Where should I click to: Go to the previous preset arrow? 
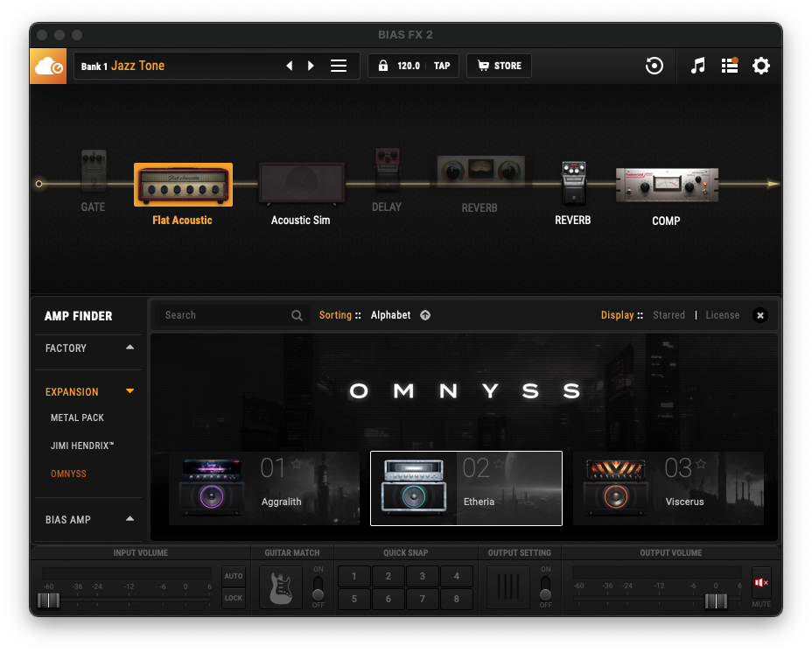(290, 66)
